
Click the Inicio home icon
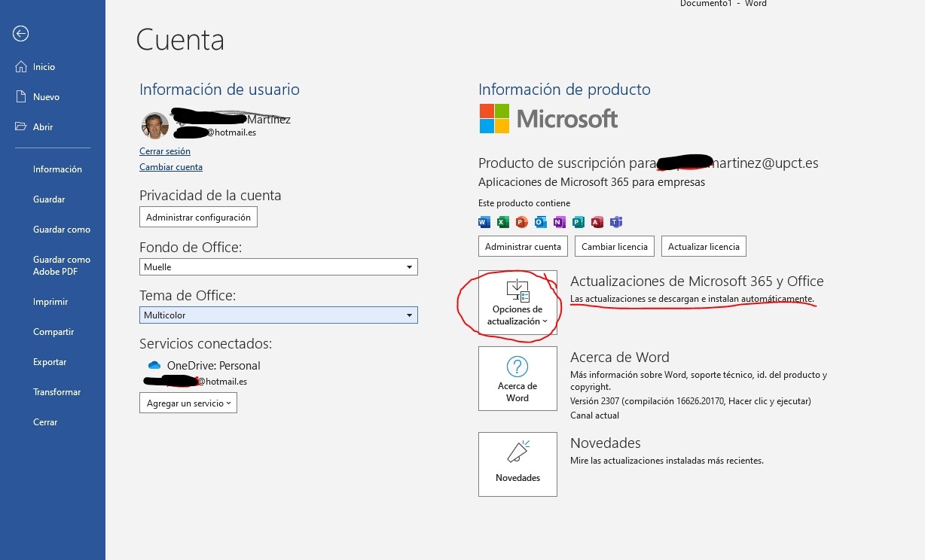point(21,67)
